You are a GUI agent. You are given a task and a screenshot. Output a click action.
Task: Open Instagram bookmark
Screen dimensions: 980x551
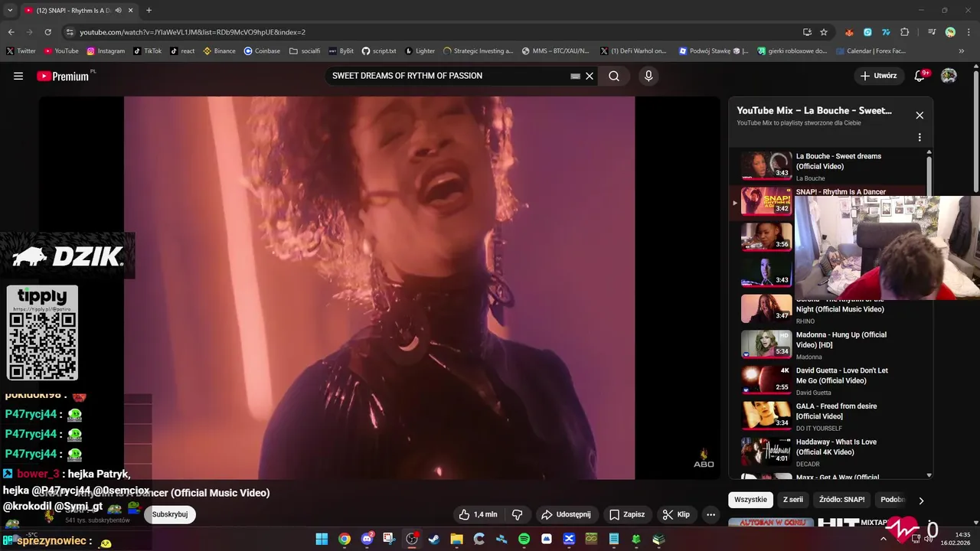pyautogui.click(x=106, y=51)
